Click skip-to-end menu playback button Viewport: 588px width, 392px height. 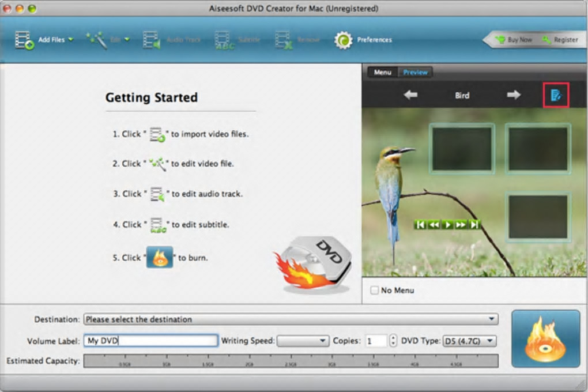(474, 225)
